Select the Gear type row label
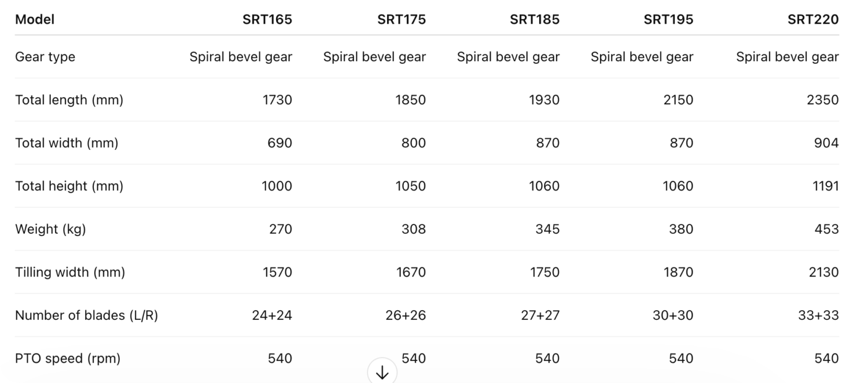This screenshot has height=383, width=868. pyautogui.click(x=45, y=57)
